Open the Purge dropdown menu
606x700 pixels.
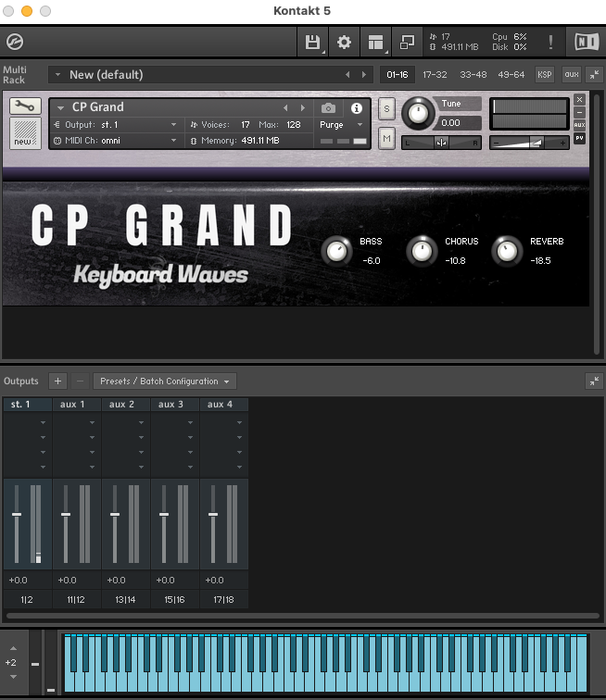coord(341,125)
